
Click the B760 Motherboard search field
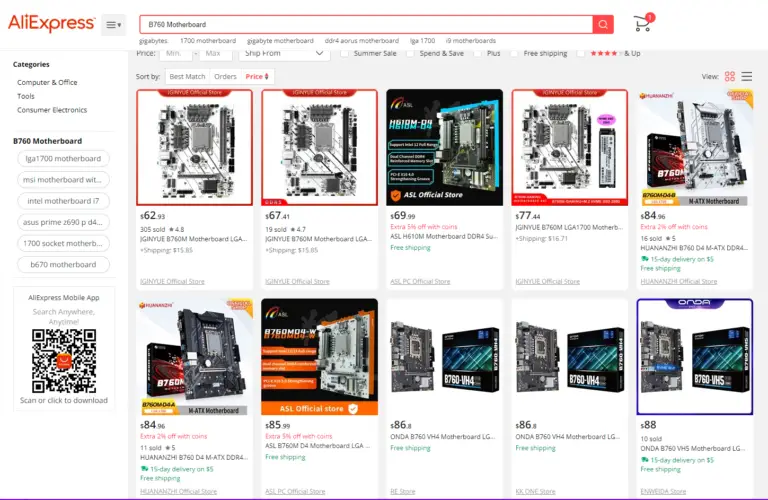point(366,24)
